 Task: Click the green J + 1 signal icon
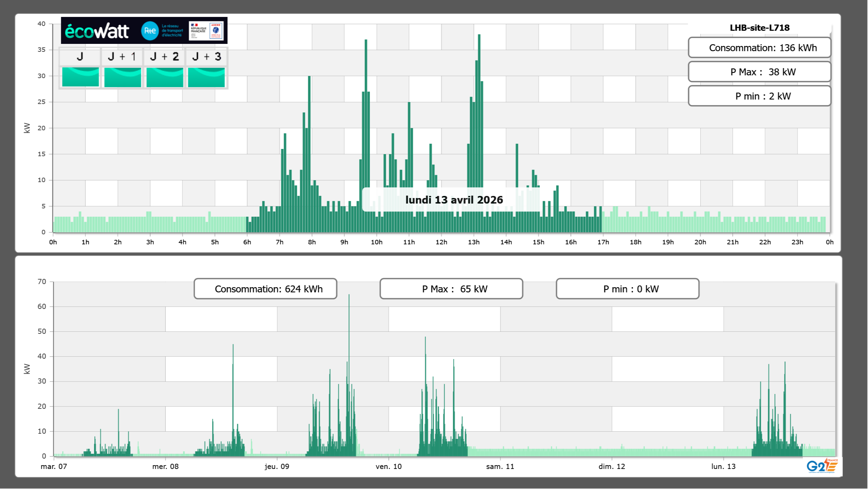point(122,77)
